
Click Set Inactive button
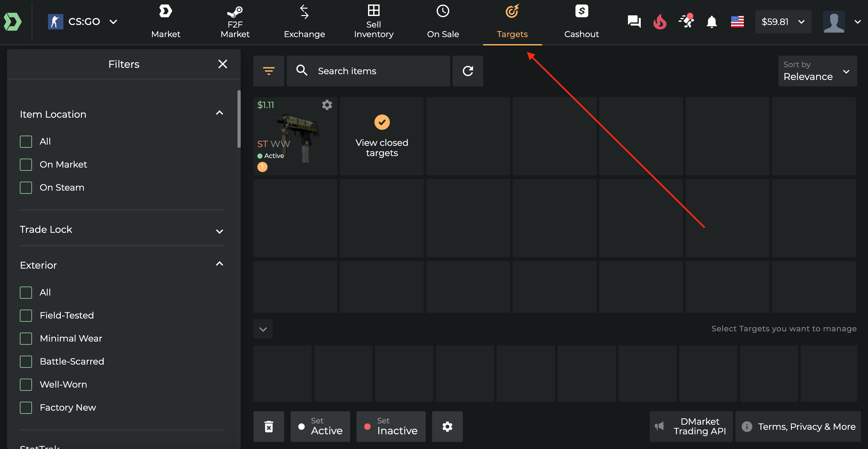(x=391, y=426)
